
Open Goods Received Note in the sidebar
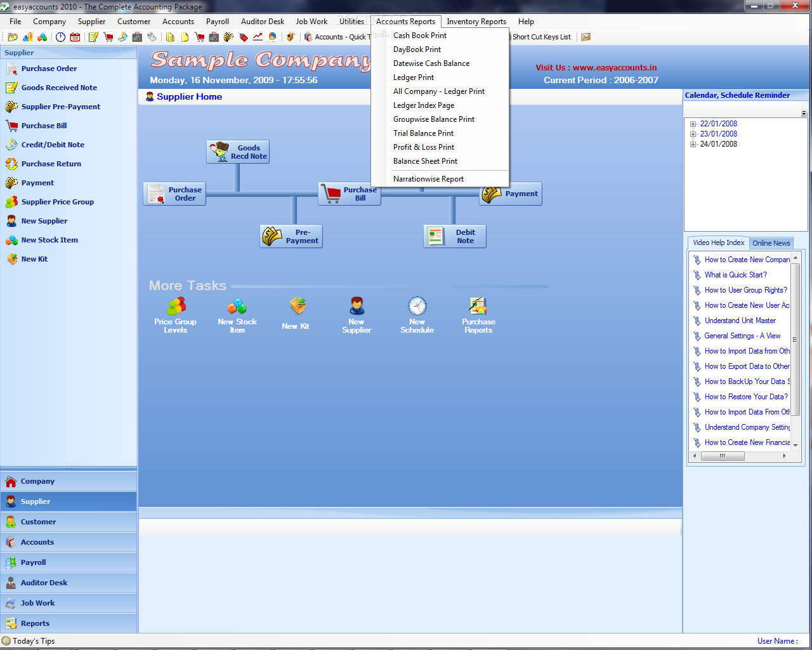pyautogui.click(x=59, y=88)
